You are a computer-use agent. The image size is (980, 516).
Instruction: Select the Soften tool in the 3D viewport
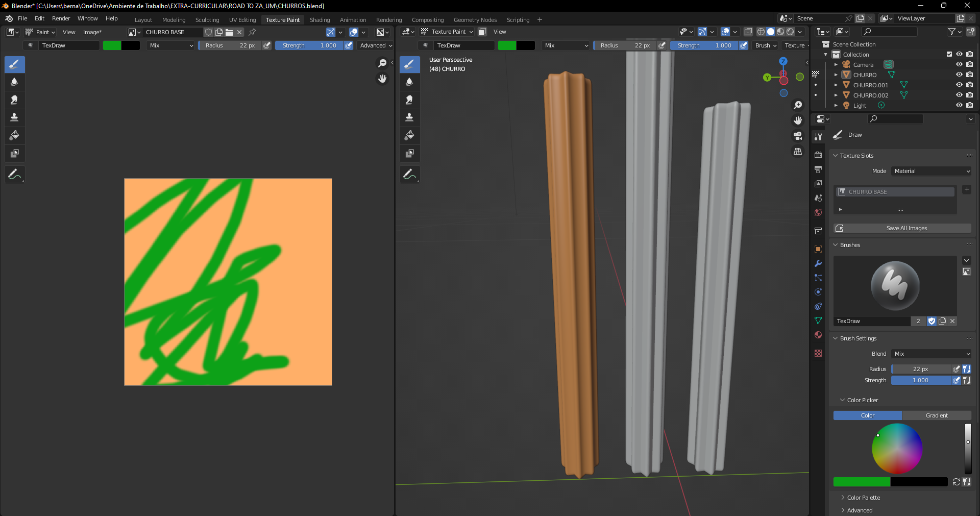click(409, 82)
